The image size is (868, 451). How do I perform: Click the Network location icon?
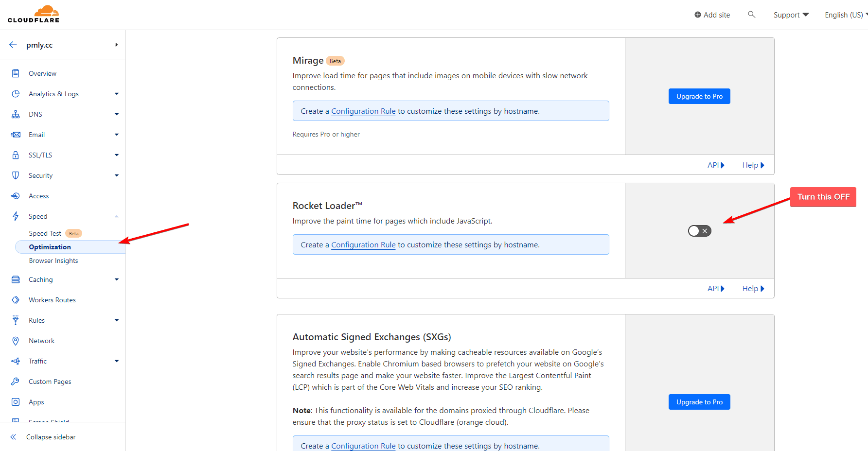click(15, 340)
